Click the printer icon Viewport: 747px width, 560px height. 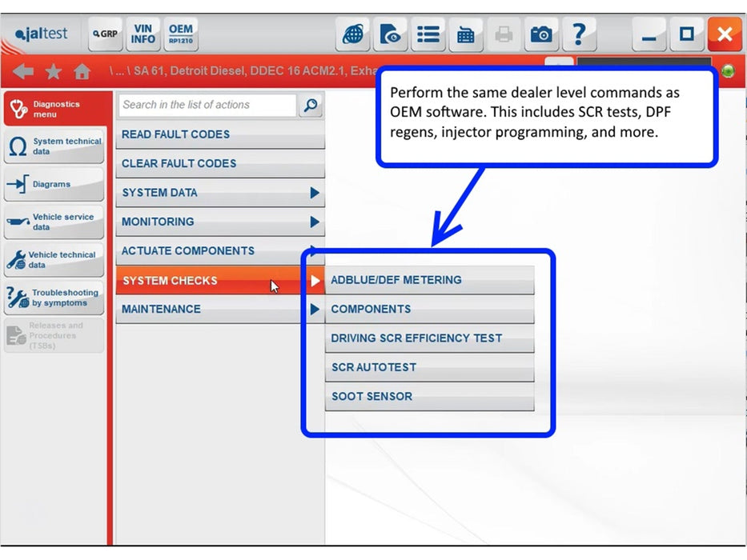coord(504,34)
